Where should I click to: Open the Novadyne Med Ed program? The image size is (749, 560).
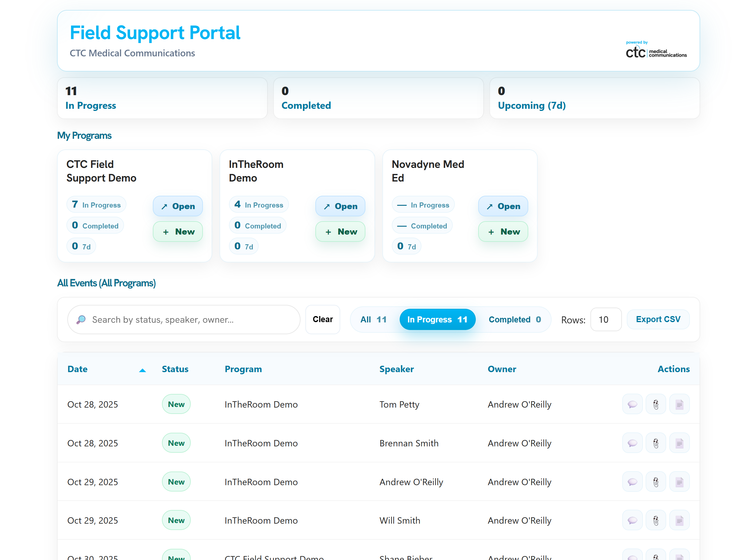point(503,206)
